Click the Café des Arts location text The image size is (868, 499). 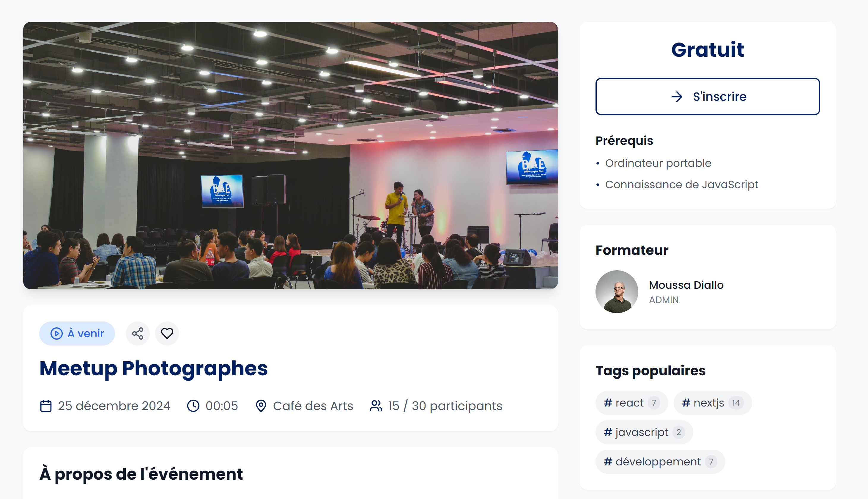pyautogui.click(x=313, y=406)
